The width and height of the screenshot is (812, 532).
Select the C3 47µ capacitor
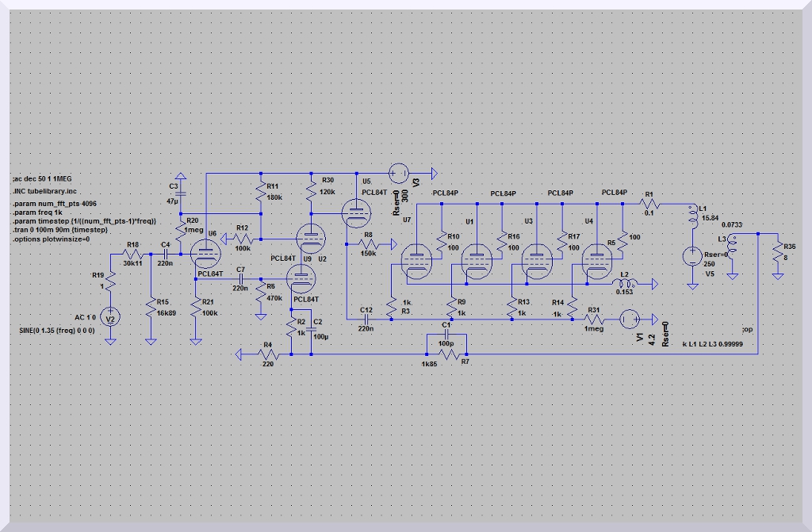(x=180, y=193)
